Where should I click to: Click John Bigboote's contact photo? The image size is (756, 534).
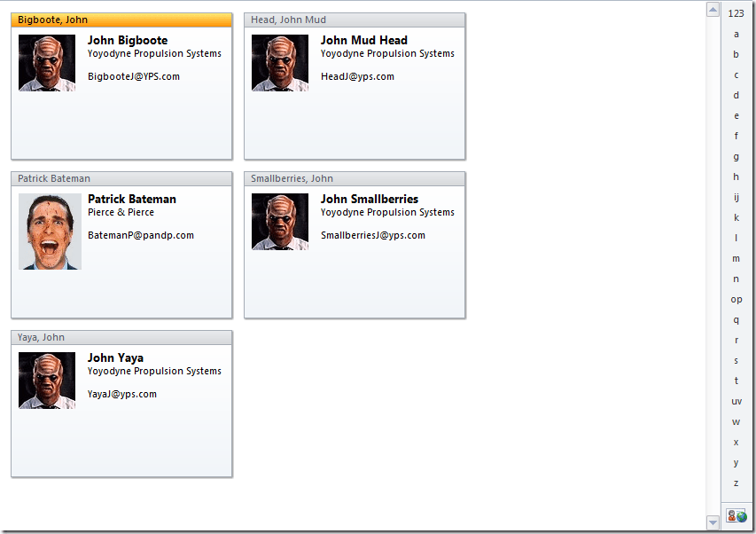47,63
